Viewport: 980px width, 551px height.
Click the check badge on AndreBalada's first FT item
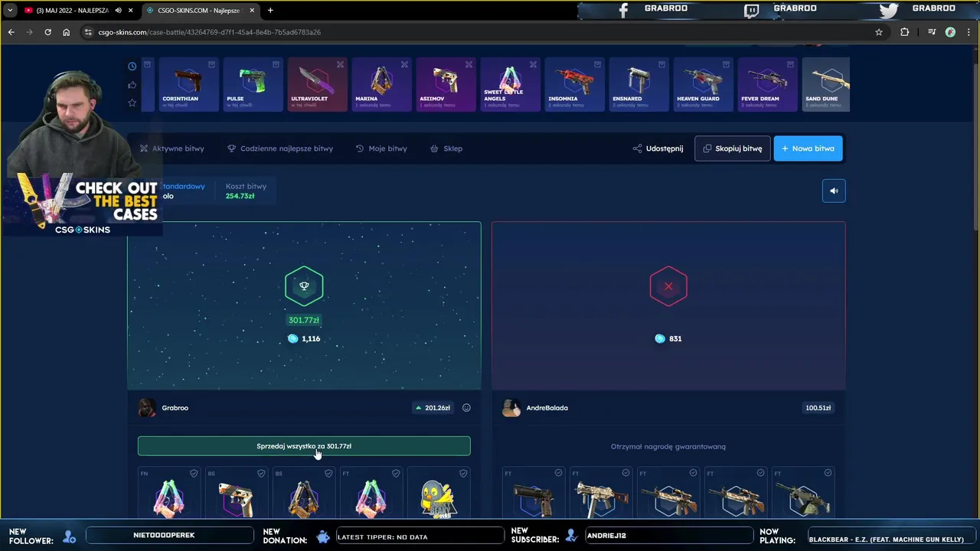558,473
